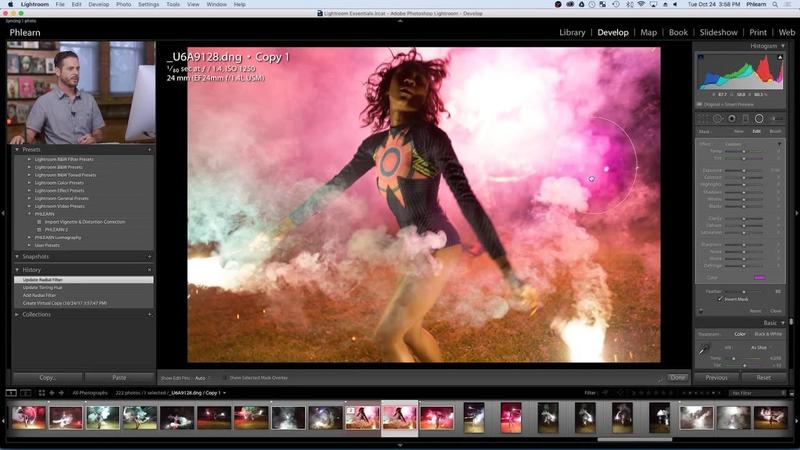Click the Copy... button
Viewport: 800px width, 450px height.
(47, 378)
